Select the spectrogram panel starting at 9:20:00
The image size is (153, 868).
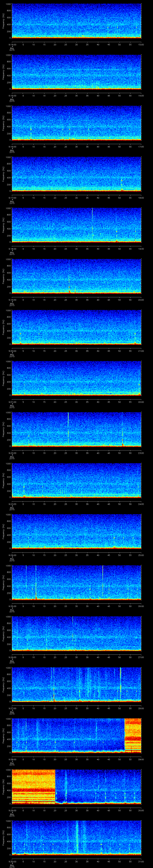point(76,327)
